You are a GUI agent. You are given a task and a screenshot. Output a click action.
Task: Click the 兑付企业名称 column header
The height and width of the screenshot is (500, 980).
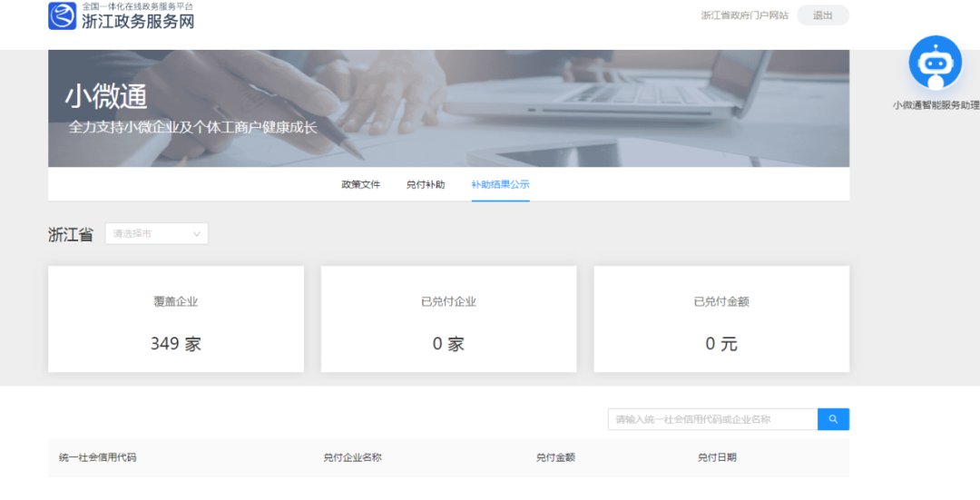pyautogui.click(x=352, y=457)
